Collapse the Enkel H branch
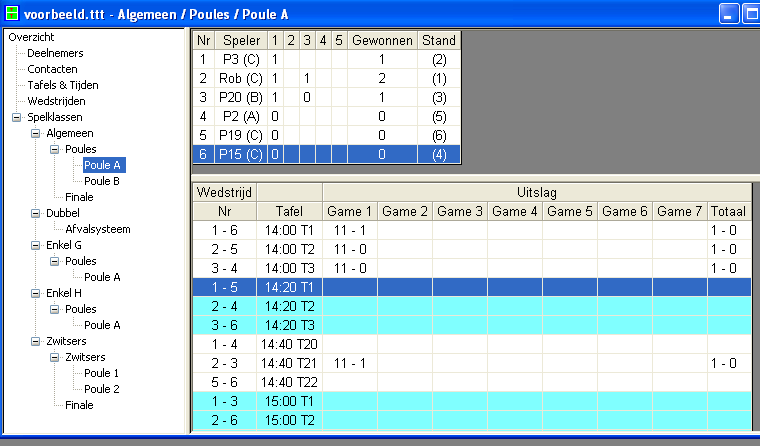The height and width of the screenshot is (446, 760). tap(35, 293)
